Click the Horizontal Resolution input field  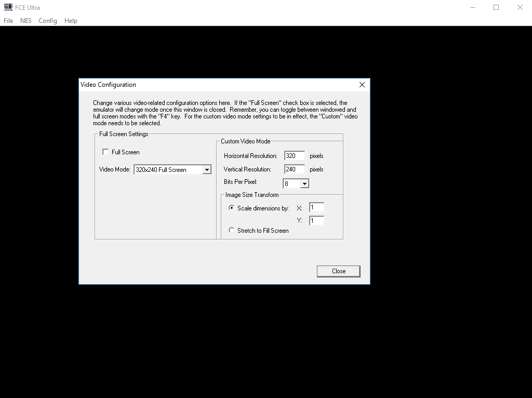[295, 156]
